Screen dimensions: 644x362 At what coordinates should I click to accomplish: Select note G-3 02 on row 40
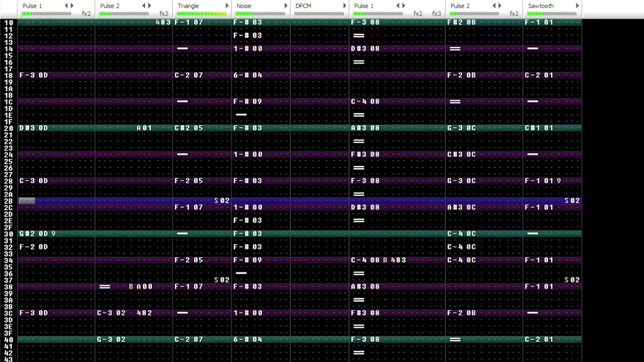pos(111,339)
